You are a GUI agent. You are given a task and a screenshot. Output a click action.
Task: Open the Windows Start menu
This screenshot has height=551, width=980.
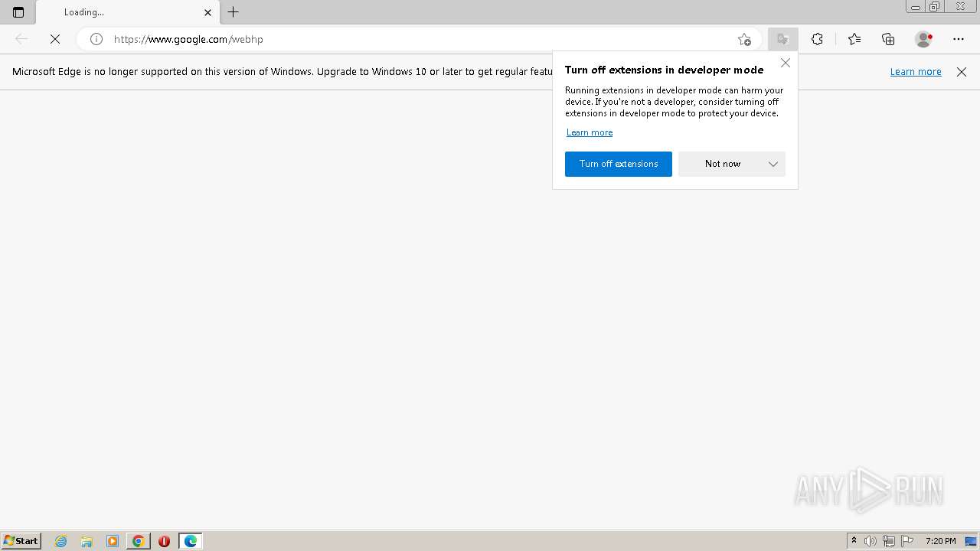21,541
